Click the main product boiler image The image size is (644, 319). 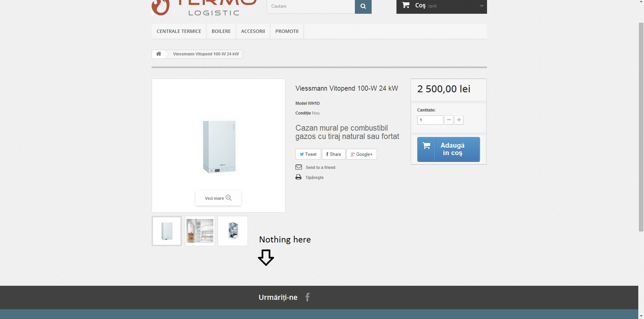point(219,146)
